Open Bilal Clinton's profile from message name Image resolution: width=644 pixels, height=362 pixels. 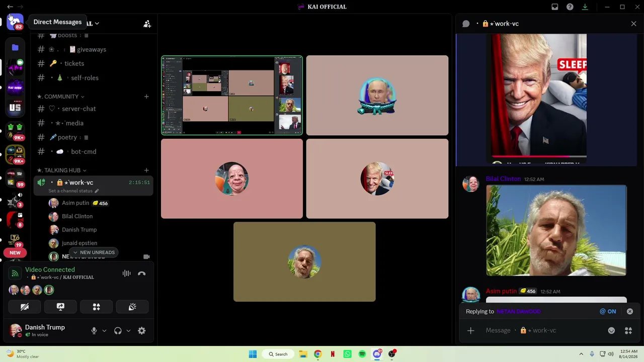point(503,179)
